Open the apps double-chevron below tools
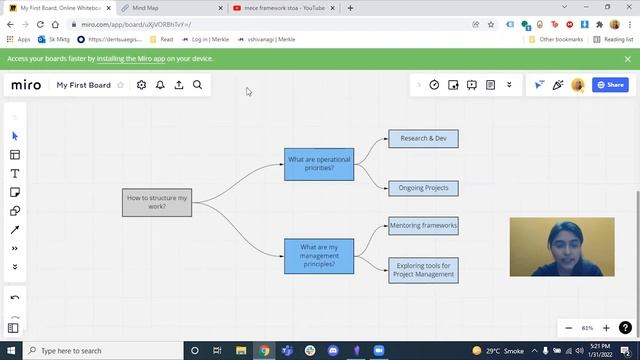Screen dimensions: 640x360 [15, 267]
